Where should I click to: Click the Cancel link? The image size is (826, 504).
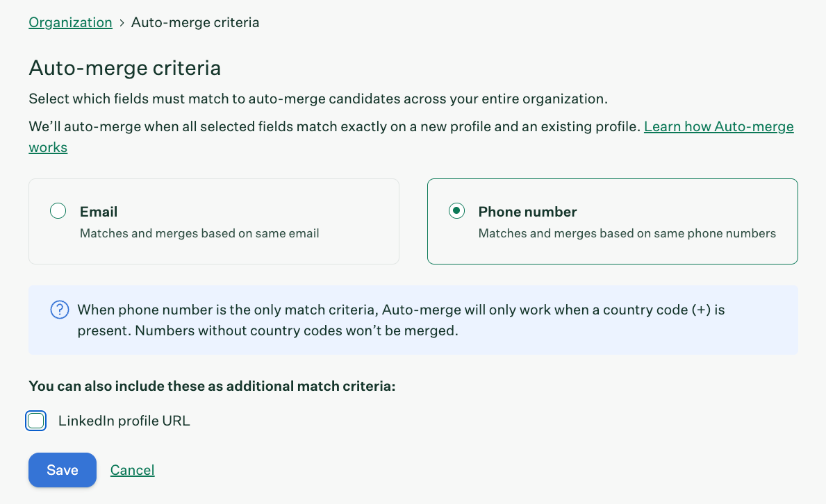(x=132, y=470)
